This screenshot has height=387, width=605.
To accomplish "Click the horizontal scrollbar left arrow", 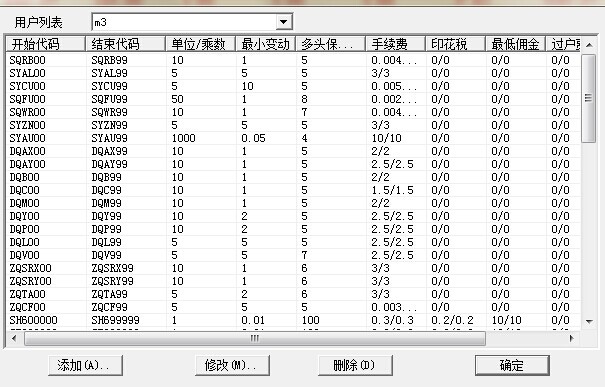I will pyautogui.click(x=14, y=338).
